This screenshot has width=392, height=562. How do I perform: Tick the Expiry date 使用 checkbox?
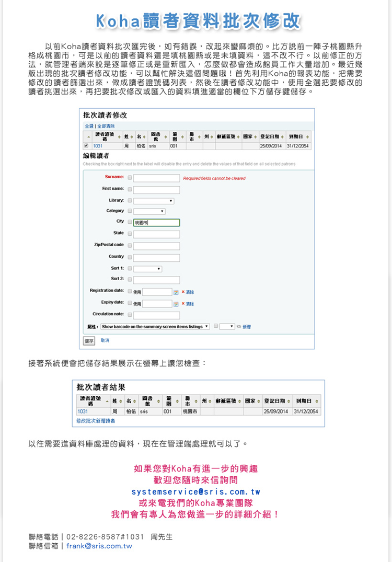click(130, 303)
